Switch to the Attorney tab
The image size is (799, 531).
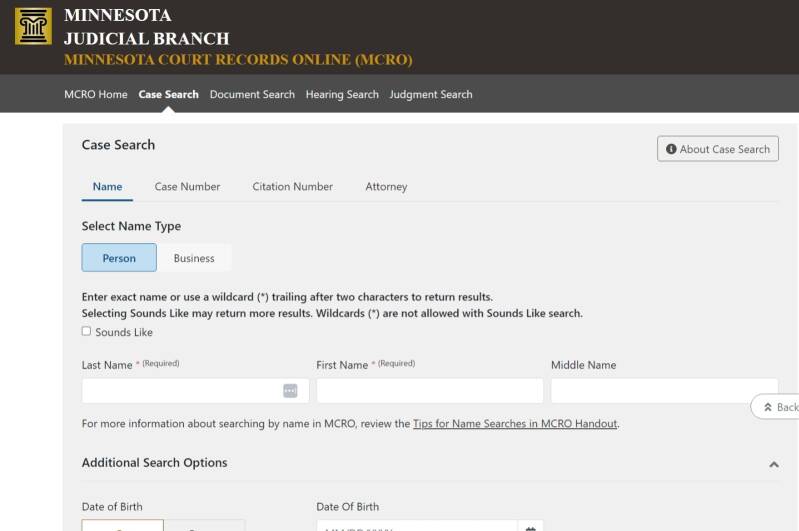386,187
